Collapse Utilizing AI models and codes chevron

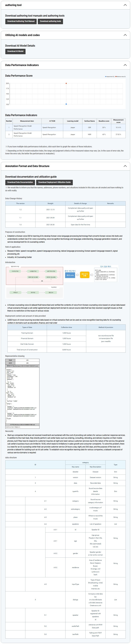tap(125, 35)
